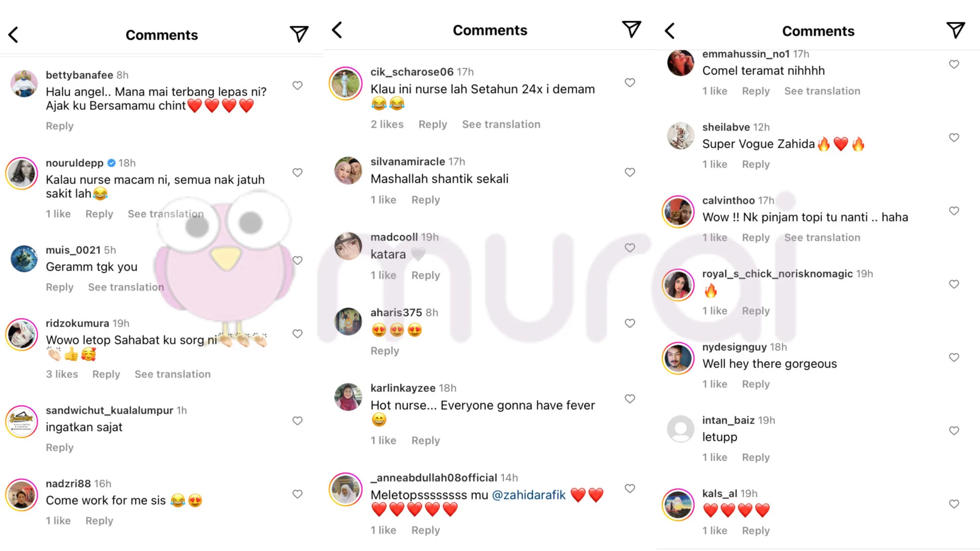Screen dimensions: 980x551
Task: Like silvanamiracle's Mashallah comment
Action: [x=630, y=172]
